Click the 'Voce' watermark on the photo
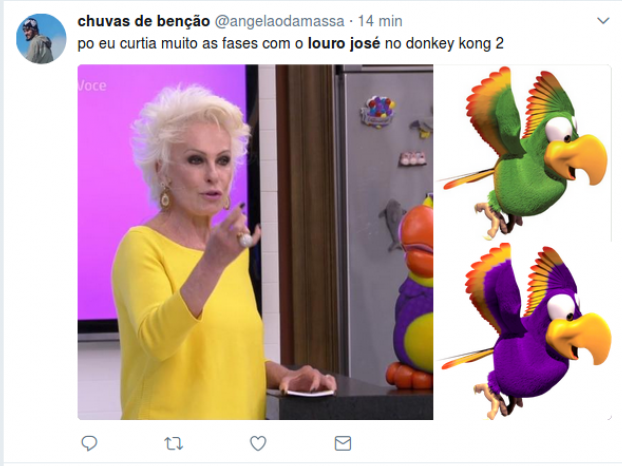622x466 pixels. pos(92,86)
